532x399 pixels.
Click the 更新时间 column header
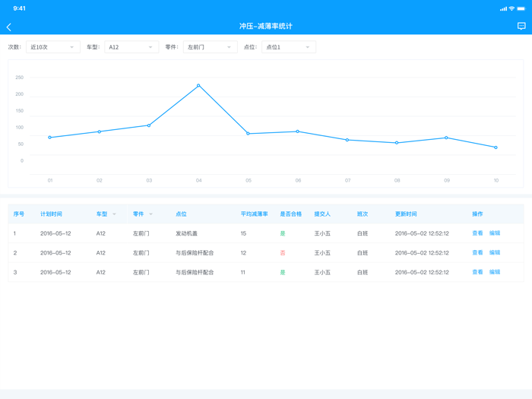pyautogui.click(x=406, y=214)
